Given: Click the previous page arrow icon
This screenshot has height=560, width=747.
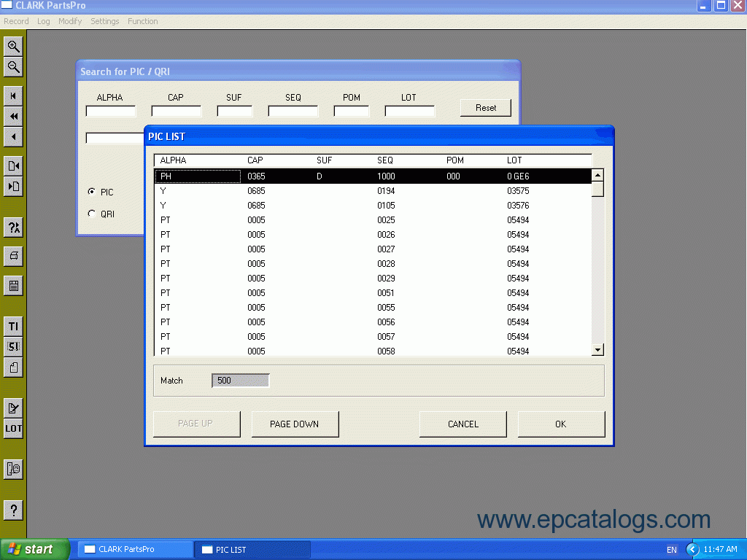Looking at the screenshot, I should (13, 136).
